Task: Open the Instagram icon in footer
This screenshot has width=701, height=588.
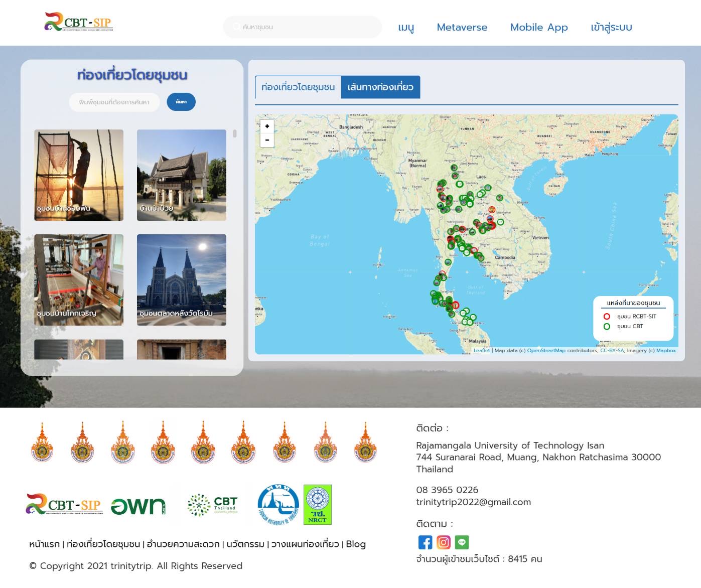Action: coord(444,542)
